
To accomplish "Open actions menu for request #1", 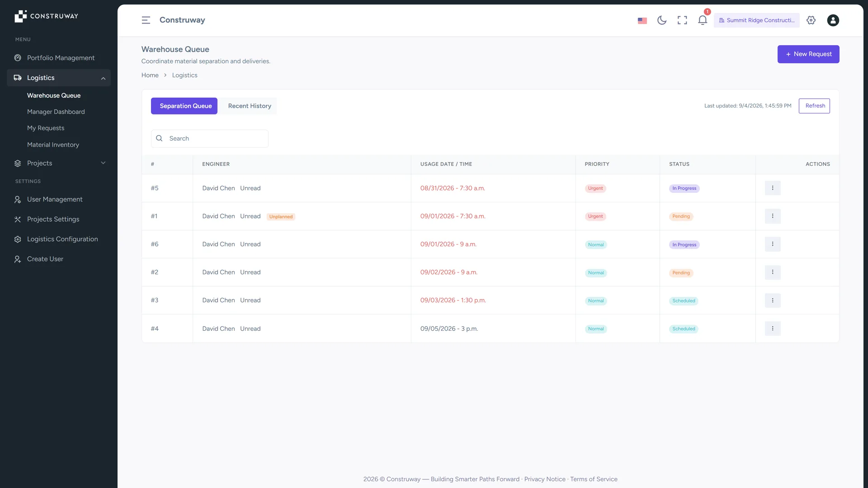I will tap(773, 216).
